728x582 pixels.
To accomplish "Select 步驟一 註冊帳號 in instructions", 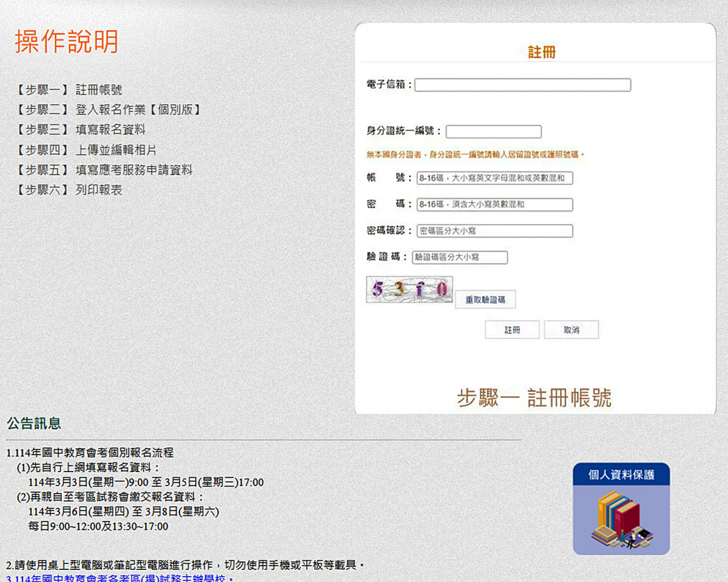I will 69,90.
